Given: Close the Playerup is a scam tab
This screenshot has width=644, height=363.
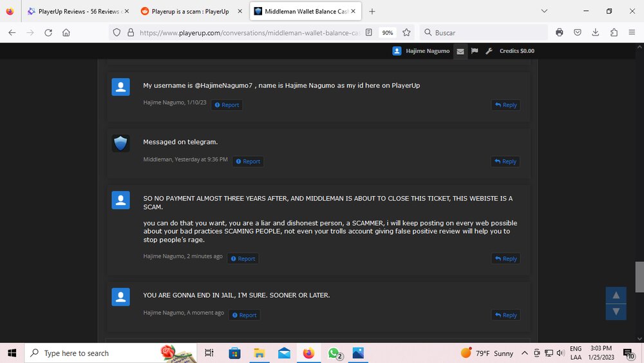Looking at the screenshot, I should coord(240,12).
